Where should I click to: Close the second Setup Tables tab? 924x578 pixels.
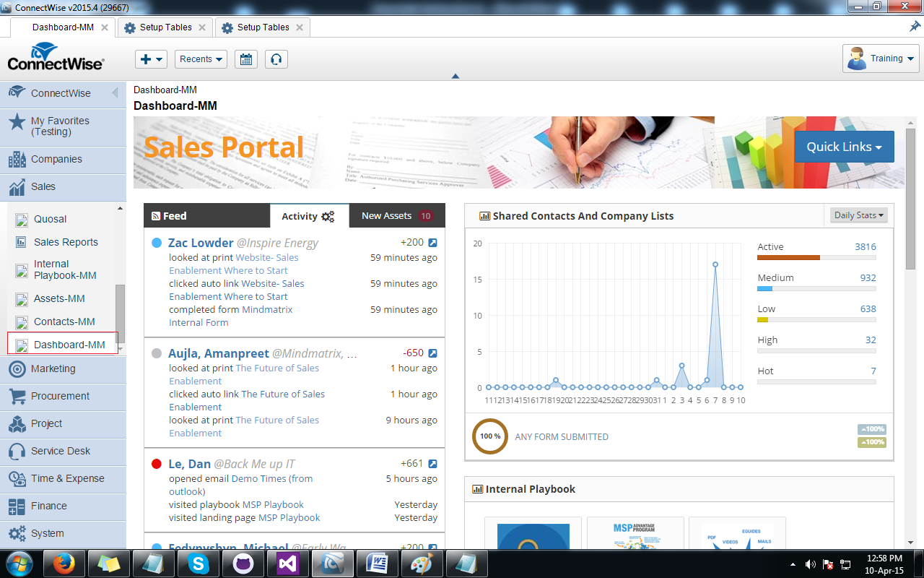pos(300,27)
